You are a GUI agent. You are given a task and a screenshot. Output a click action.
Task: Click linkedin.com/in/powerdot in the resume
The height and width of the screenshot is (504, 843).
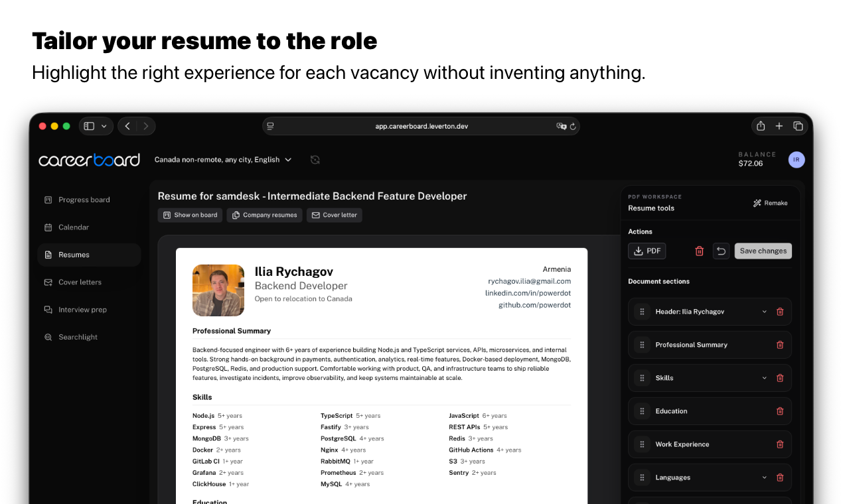(x=528, y=293)
